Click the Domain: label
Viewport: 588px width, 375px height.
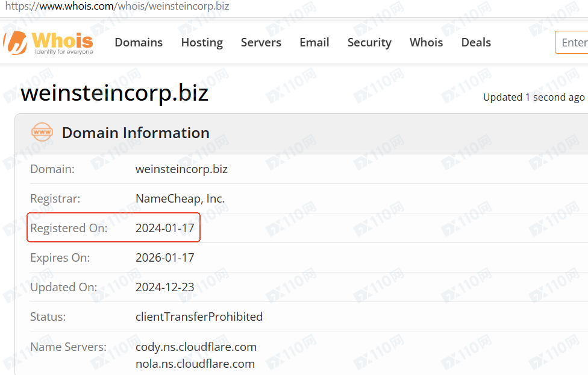[52, 169]
